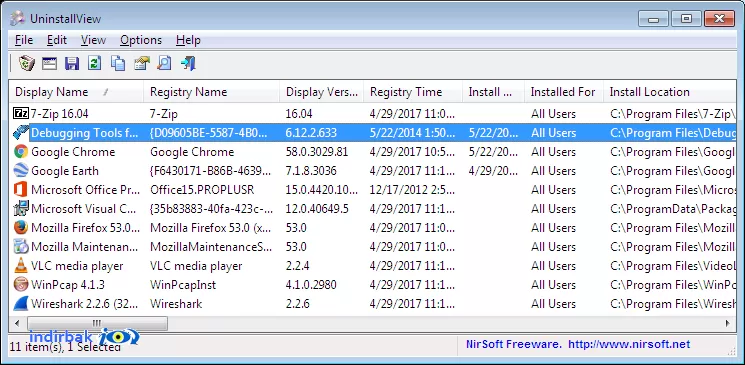Sort by the Display Version column header
The height and width of the screenshot is (365, 745).
322,92
